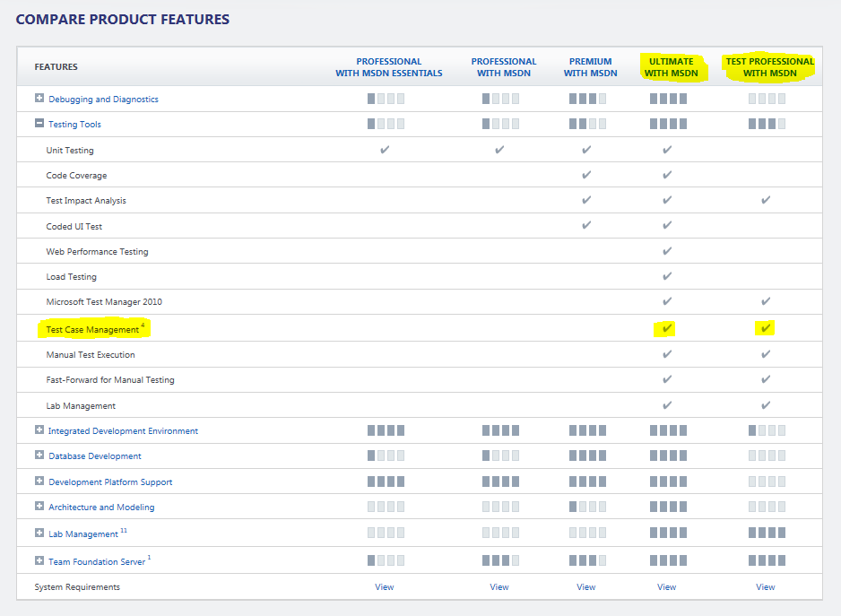Click Fast-Forward for Manual Testing label

pos(110,380)
